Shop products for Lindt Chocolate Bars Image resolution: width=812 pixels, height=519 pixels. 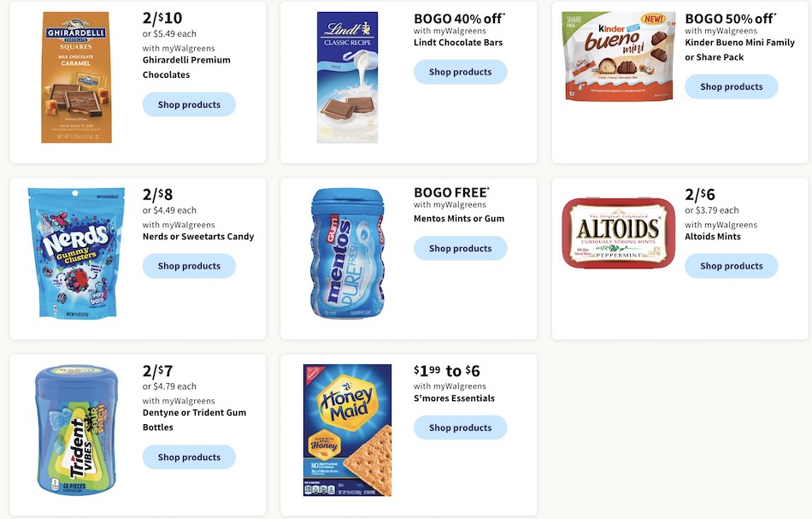click(x=460, y=72)
